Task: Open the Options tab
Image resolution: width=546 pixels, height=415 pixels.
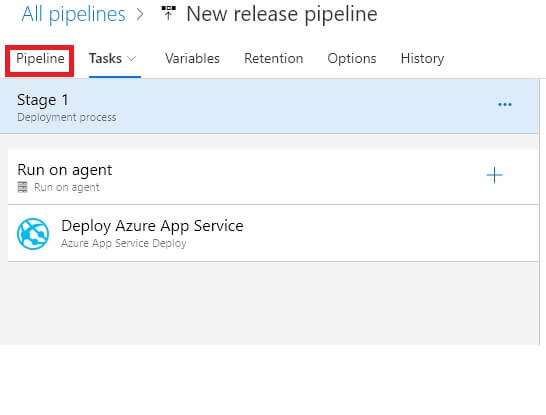Action: pyautogui.click(x=352, y=58)
